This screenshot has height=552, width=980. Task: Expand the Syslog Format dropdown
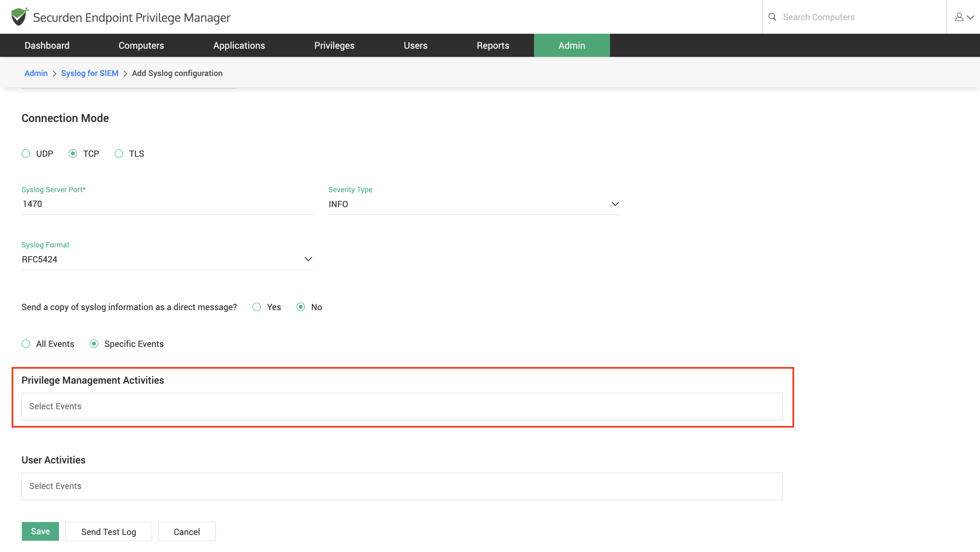click(x=167, y=259)
